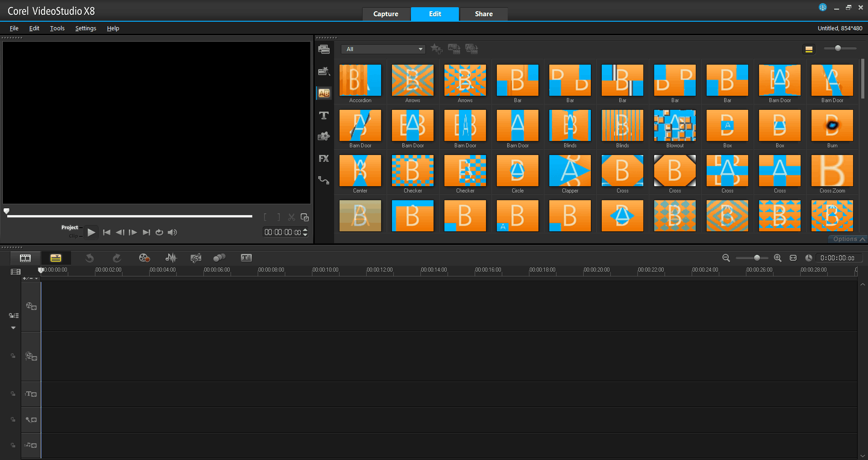Jump to preview end
868x460 pixels.
[x=146, y=232]
